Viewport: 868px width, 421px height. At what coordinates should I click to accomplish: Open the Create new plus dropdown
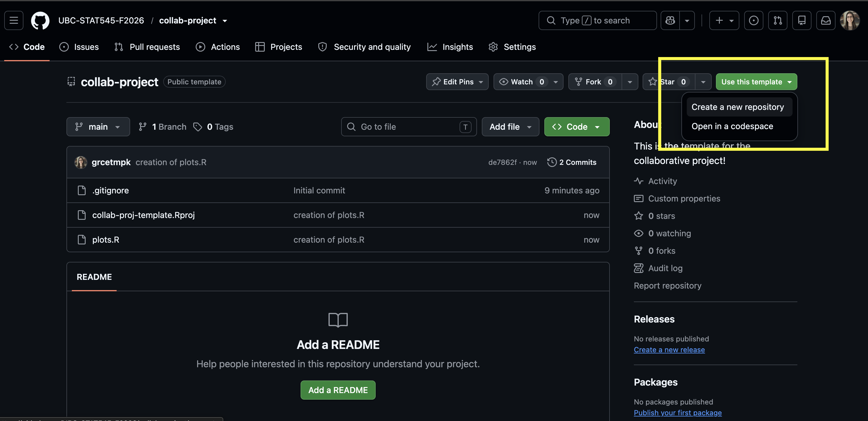point(724,20)
